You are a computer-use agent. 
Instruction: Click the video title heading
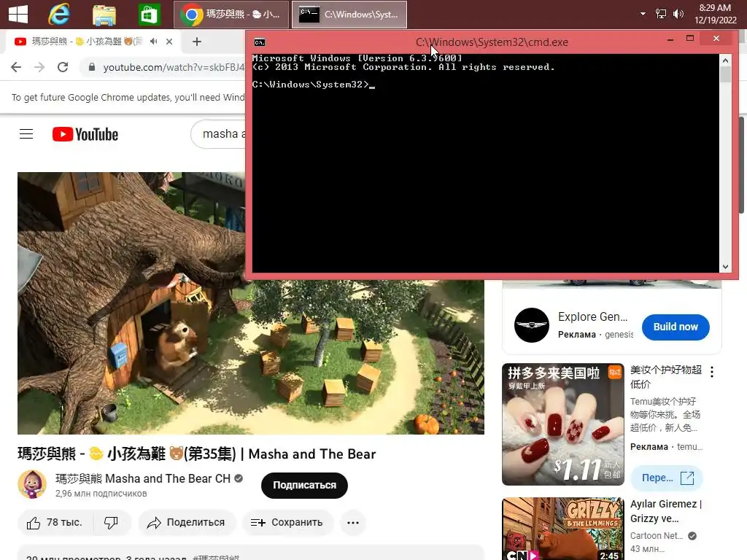click(x=197, y=454)
